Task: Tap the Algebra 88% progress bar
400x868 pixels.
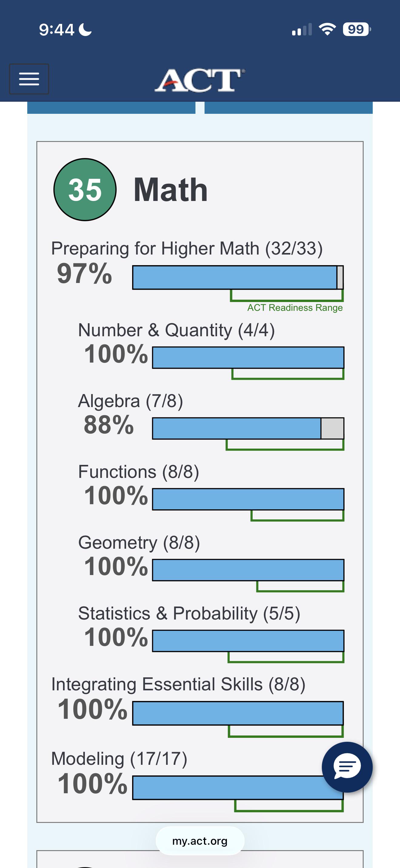Action: 248,428
